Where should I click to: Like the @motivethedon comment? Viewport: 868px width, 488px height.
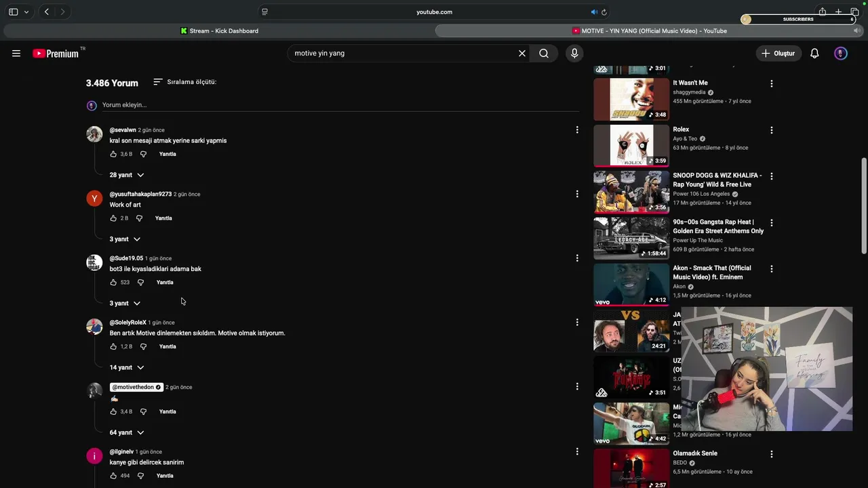click(x=113, y=411)
